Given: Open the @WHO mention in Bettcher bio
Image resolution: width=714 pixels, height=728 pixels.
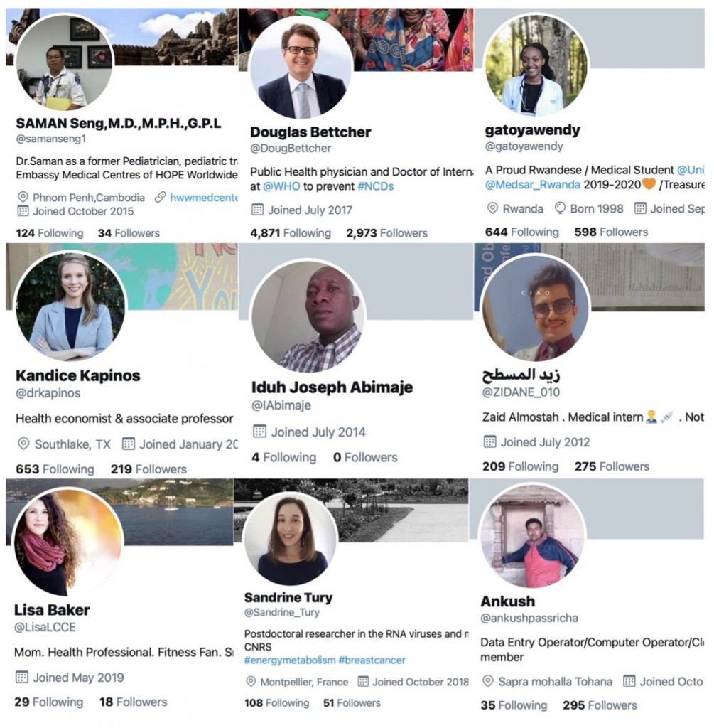Looking at the screenshot, I should (x=281, y=186).
